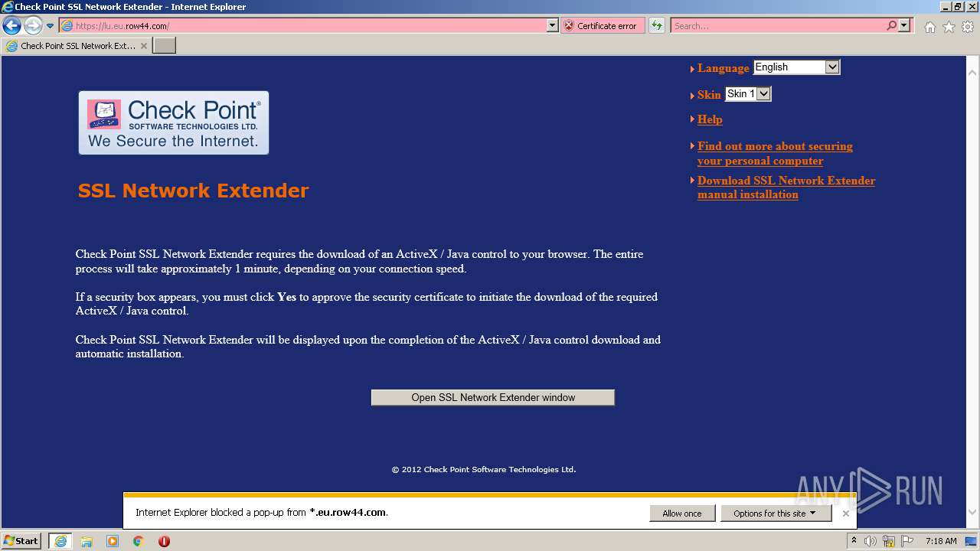Open the file explorer folder taskbar icon

point(87,541)
